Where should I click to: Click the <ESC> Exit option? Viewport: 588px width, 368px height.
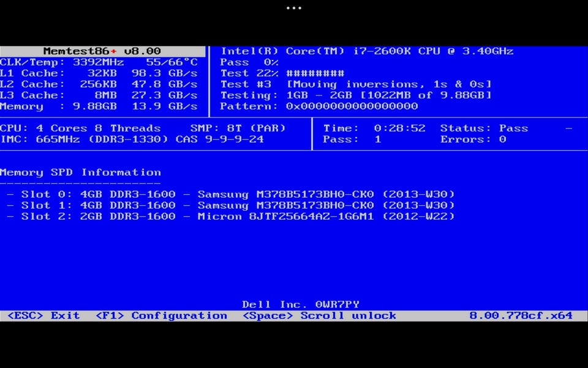tap(43, 315)
